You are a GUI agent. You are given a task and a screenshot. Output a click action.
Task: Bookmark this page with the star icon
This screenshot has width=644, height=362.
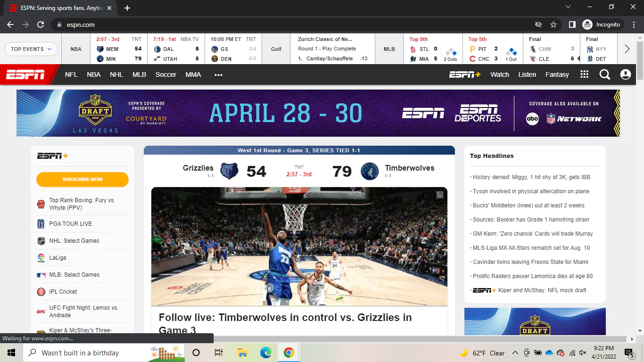pos(553,25)
